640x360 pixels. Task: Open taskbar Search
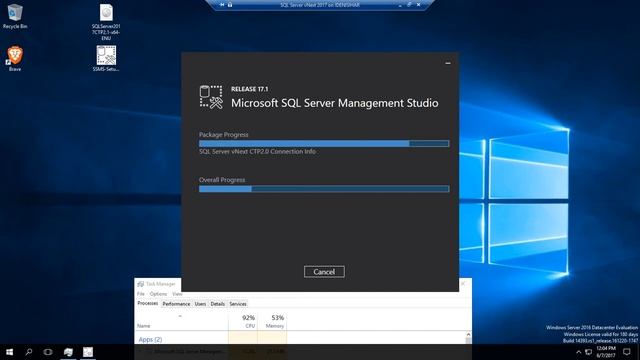click(x=29, y=352)
